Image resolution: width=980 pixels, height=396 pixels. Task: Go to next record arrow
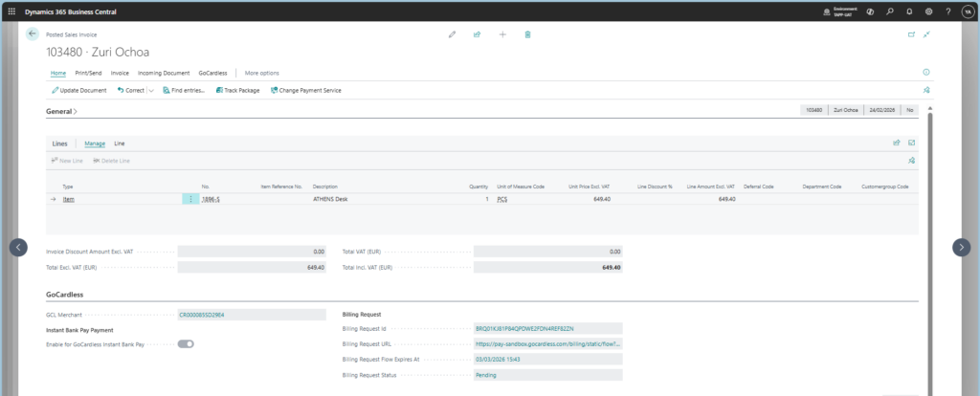(x=961, y=247)
